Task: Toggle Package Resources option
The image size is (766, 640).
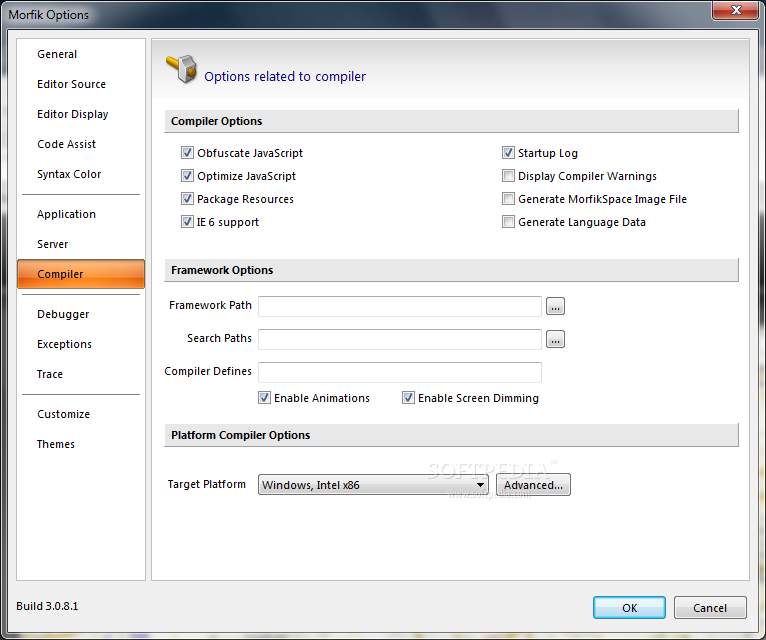Action: pyautogui.click(x=187, y=198)
